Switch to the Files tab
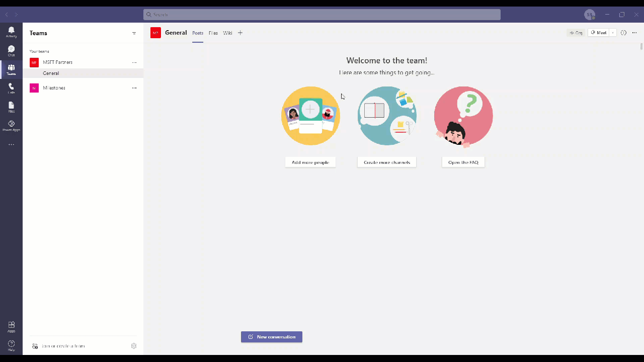This screenshot has width=644, height=362. (213, 33)
